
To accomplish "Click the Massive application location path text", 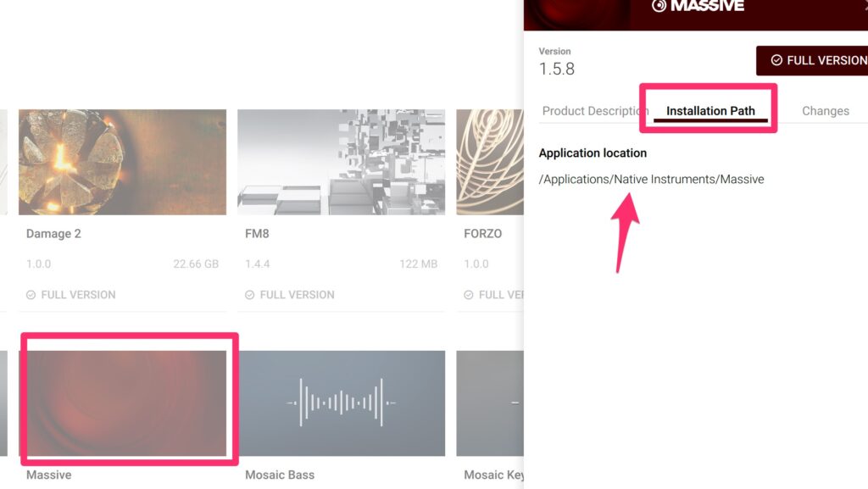I will [x=651, y=179].
